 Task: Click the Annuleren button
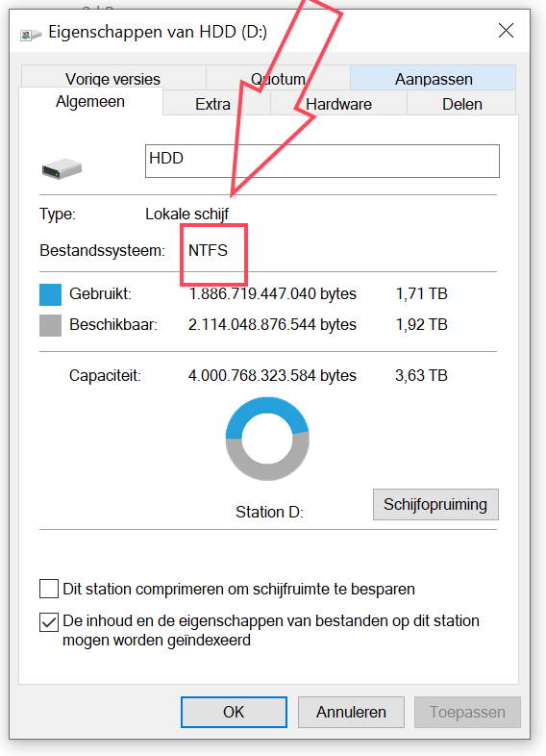coord(351,712)
